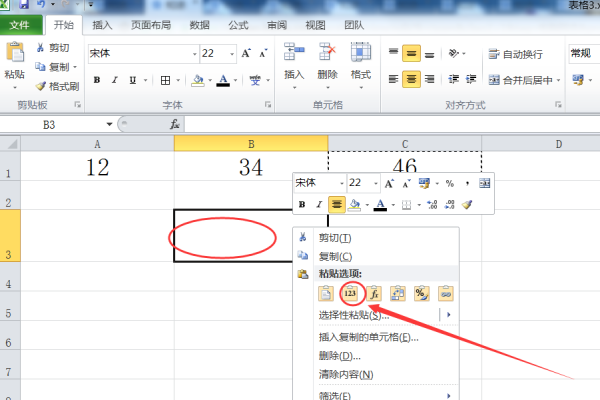The width and height of the screenshot is (600, 400).
Task: Click Paste Formulas (fx) option in context menu
Action: tap(374, 294)
